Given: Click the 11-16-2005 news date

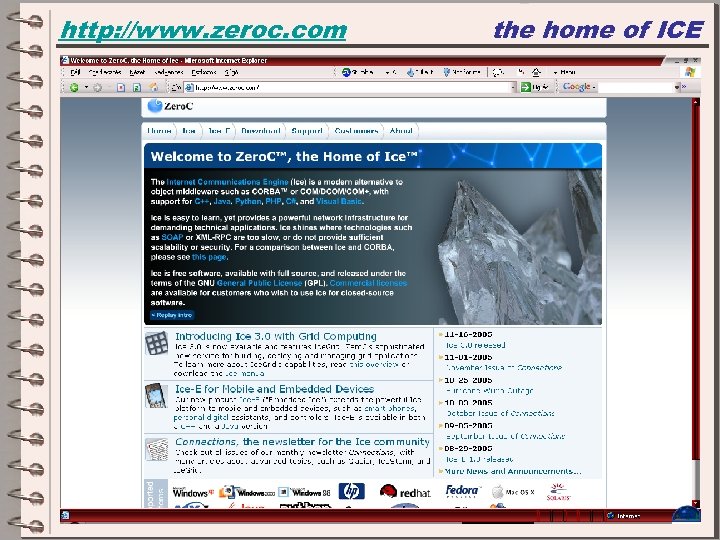Looking at the screenshot, I should point(468,334).
